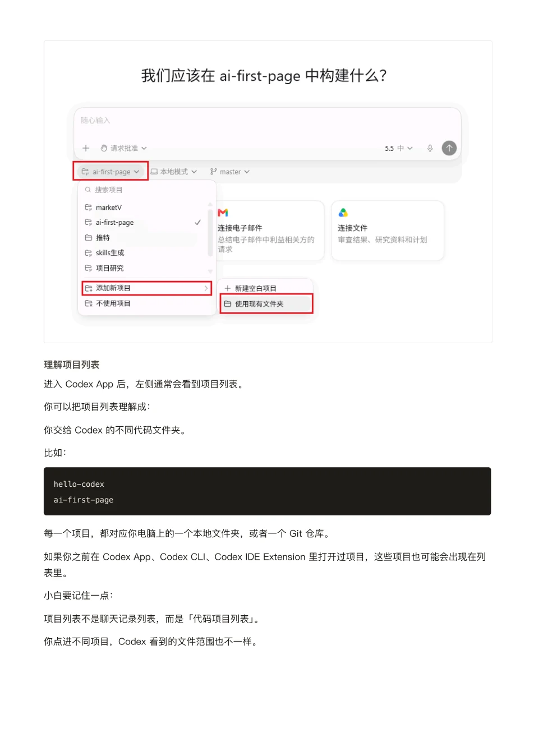The image size is (534, 756).
Task: Open the 5.5 中 model selector
Action: tap(398, 148)
